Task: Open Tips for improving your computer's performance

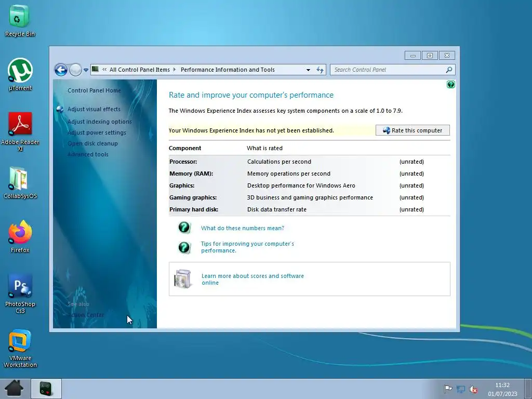Action: pyautogui.click(x=247, y=247)
